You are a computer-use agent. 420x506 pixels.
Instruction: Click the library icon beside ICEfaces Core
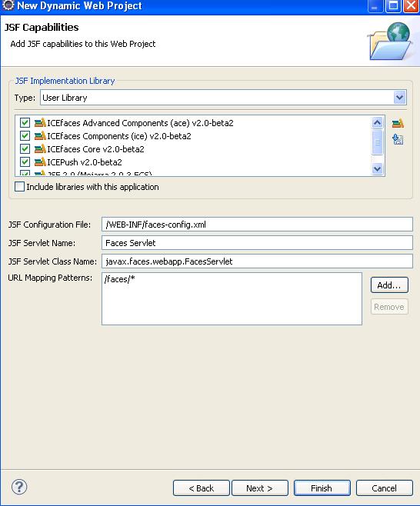point(40,148)
